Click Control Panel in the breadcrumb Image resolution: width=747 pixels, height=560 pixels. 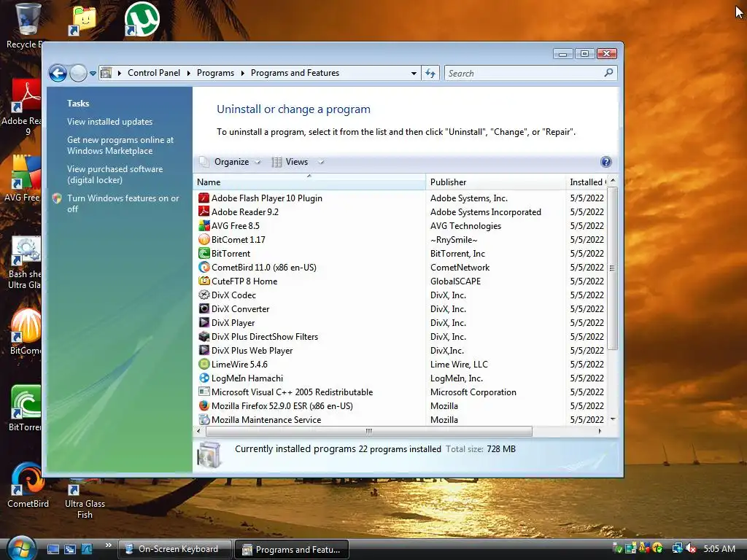(x=154, y=73)
